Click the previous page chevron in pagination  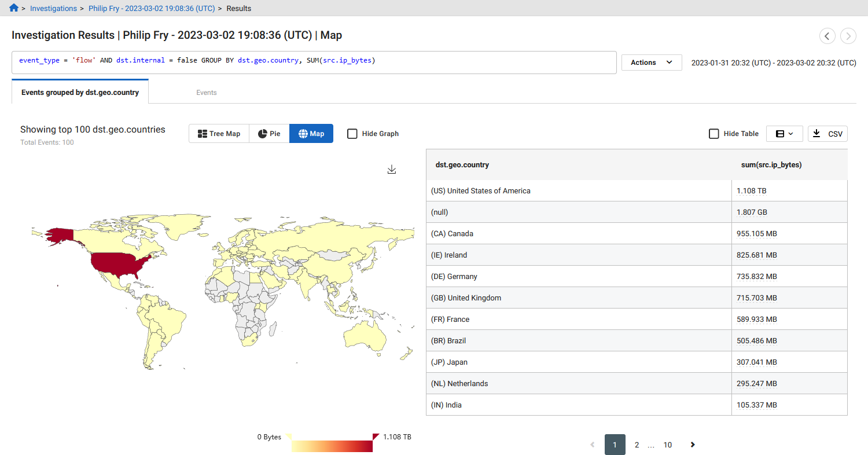coord(592,445)
